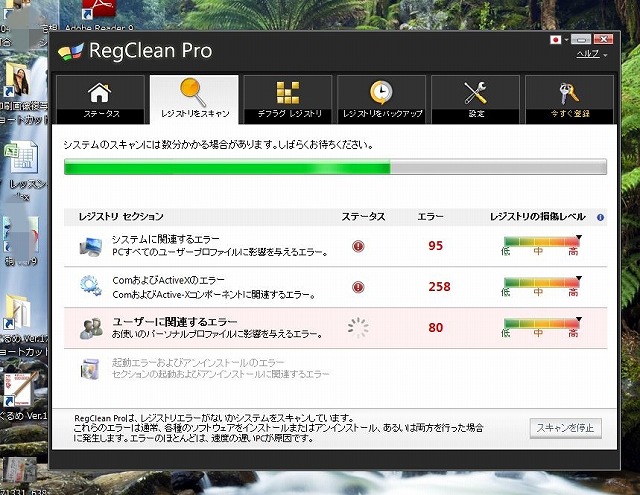Image resolution: width=640 pixels, height=495 pixels.
Task: Click damage level gauge for ComおよびActiveXのエラー
Action: [541, 286]
